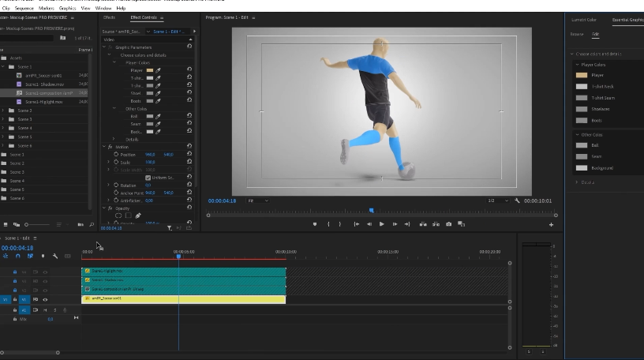
Task: Export a frame with camera icon
Action: click(448, 224)
